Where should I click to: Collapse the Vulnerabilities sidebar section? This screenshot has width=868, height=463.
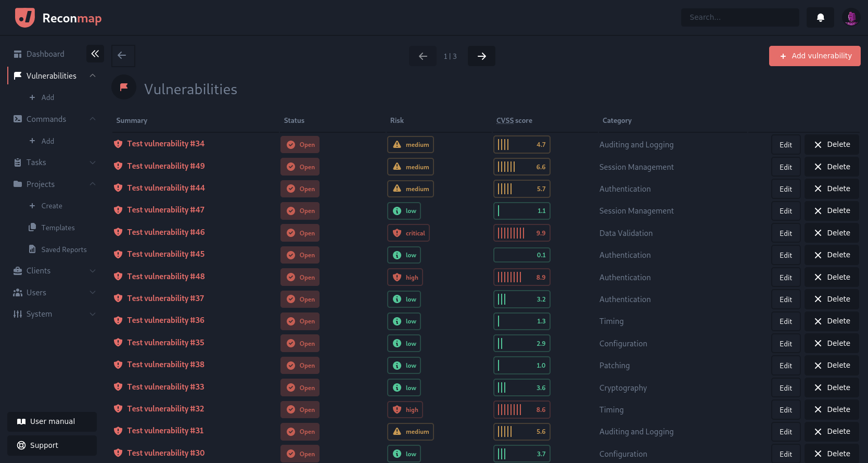tap(93, 76)
